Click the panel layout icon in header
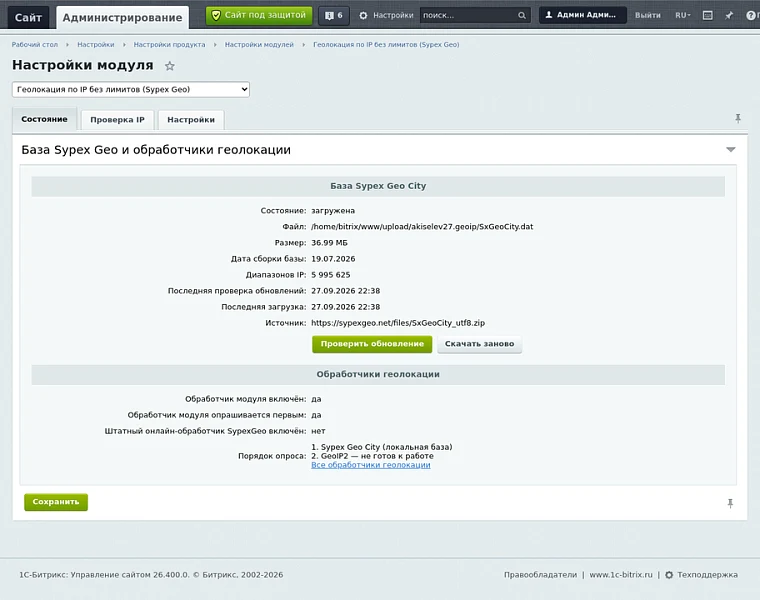The height and width of the screenshot is (600, 760). (708, 16)
